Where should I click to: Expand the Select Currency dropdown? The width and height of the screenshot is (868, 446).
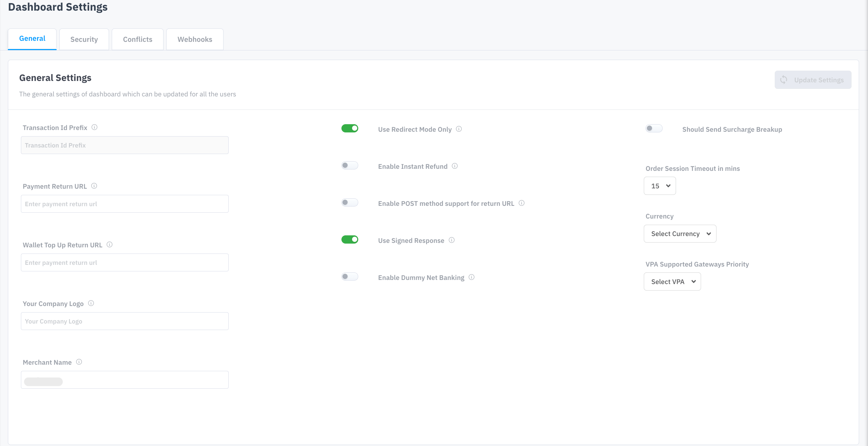[680, 234]
